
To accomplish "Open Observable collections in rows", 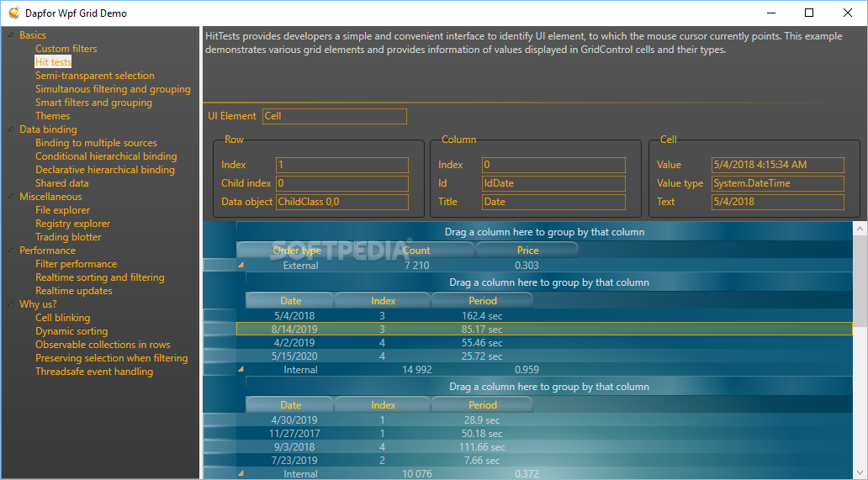I will coord(103,345).
